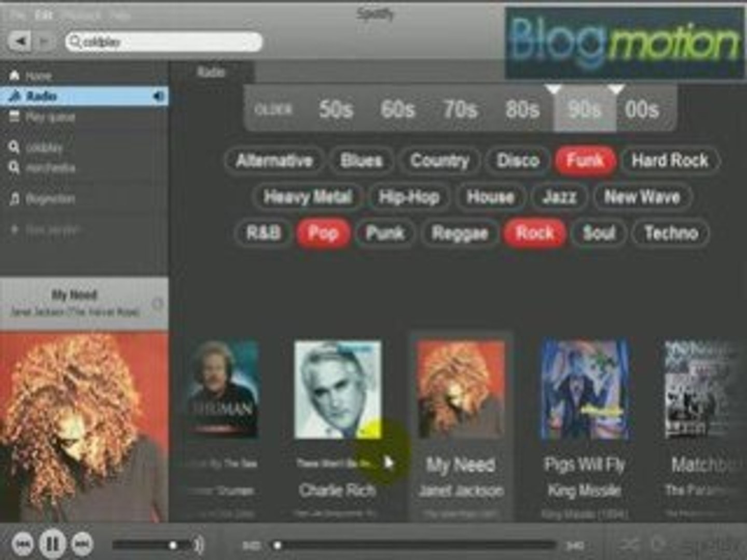Enable the Reggae genre
The width and height of the screenshot is (747, 560).
[460, 233]
